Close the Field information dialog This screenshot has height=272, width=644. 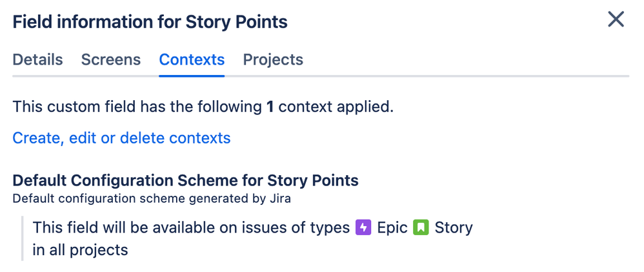pos(616,20)
